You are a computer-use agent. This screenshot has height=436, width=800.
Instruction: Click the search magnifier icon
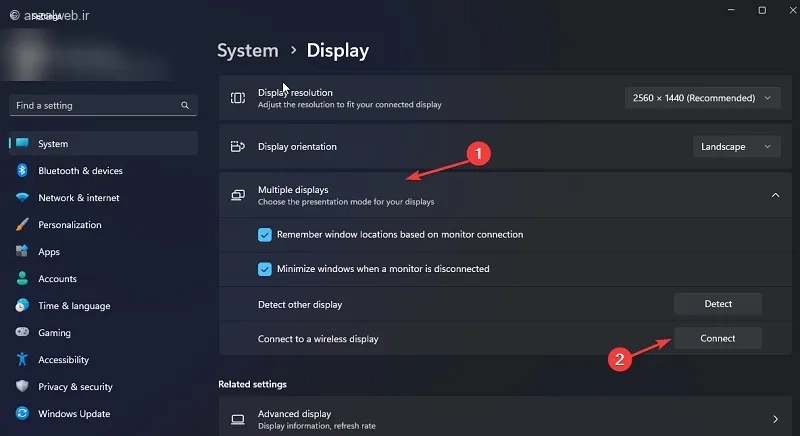click(x=185, y=106)
